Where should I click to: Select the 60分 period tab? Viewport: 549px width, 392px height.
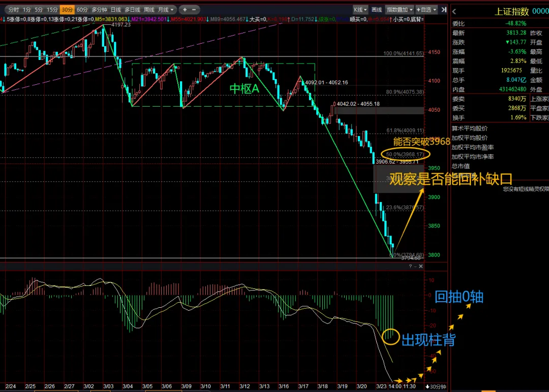tap(82, 10)
